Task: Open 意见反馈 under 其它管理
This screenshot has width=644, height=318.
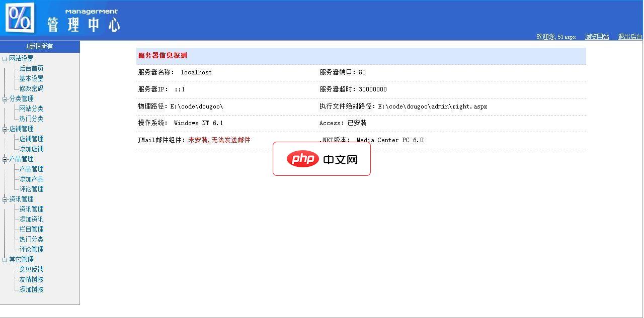Action: pos(30,269)
